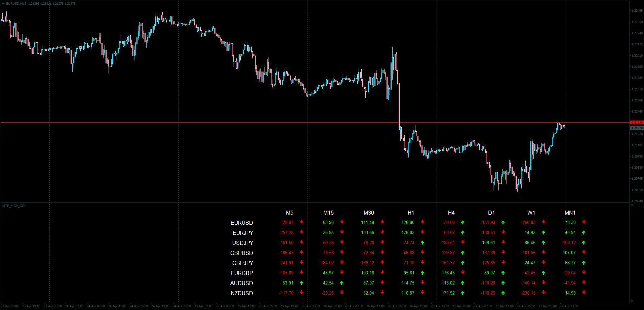644x310 pixels.
Task: Select the USDJPY row label
Action: coord(243,243)
